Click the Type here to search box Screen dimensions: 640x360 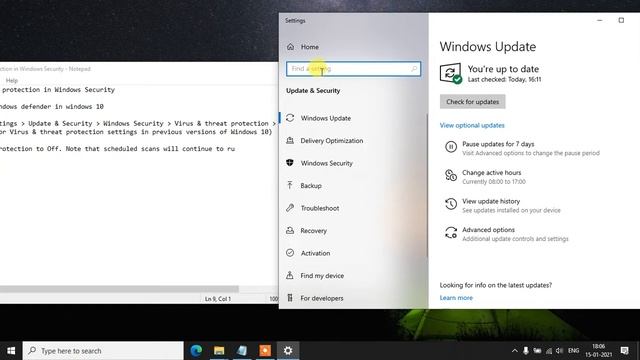[103, 351]
